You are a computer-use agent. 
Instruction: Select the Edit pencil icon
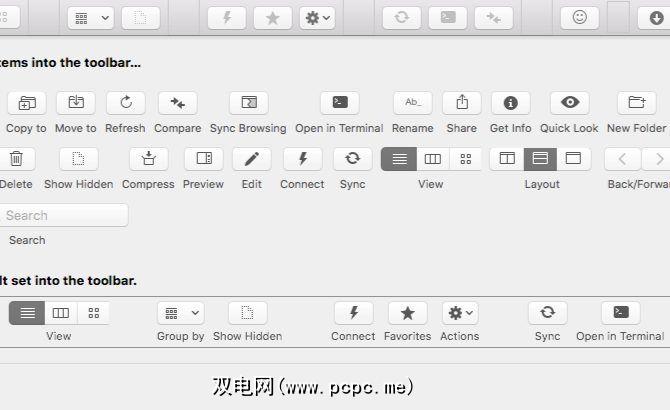252,159
